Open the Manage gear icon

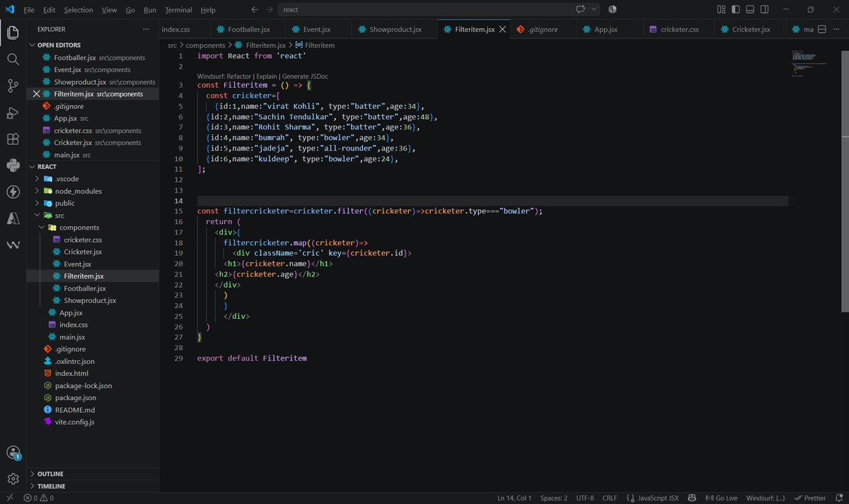pos(13,479)
